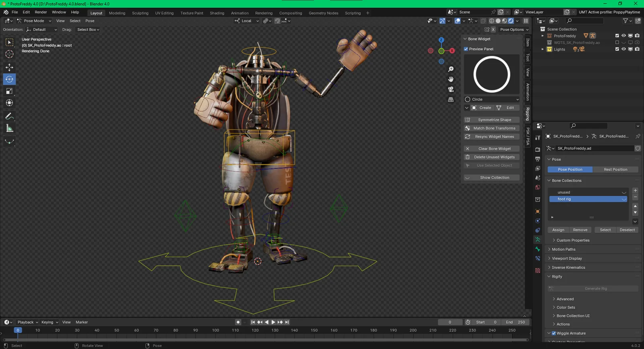Click the pin icon in properties header
The height and width of the screenshot is (349, 644).
pyautogui.click(x=638, y=136)
